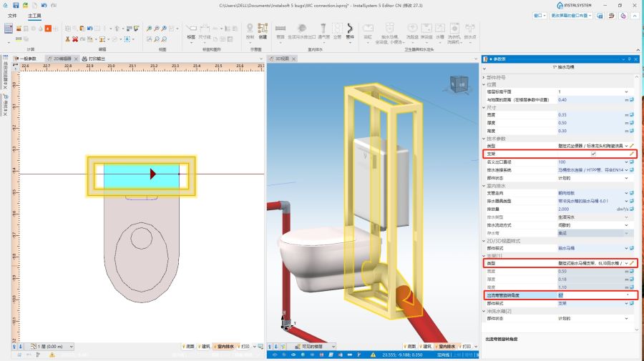Open 更改屏幕的窗口布置 layout dropdown

(x=574, y=14)
